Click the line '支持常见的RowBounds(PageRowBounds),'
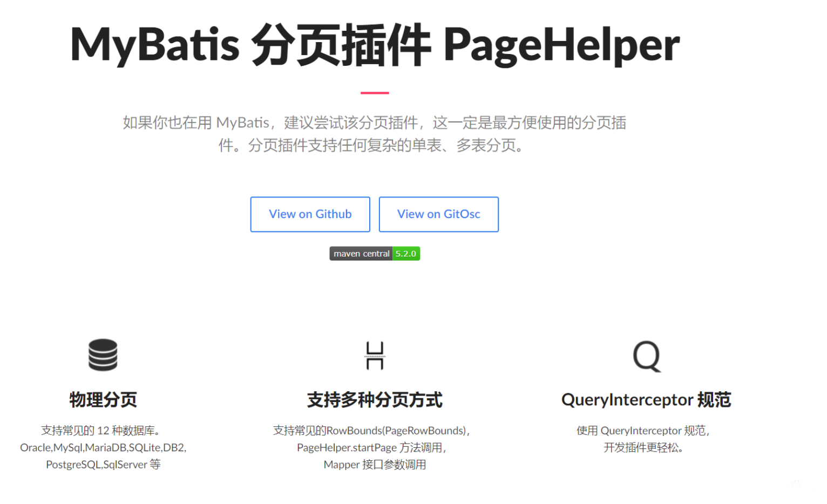Viewport: 827px width, 504px height. pos(371,431)
